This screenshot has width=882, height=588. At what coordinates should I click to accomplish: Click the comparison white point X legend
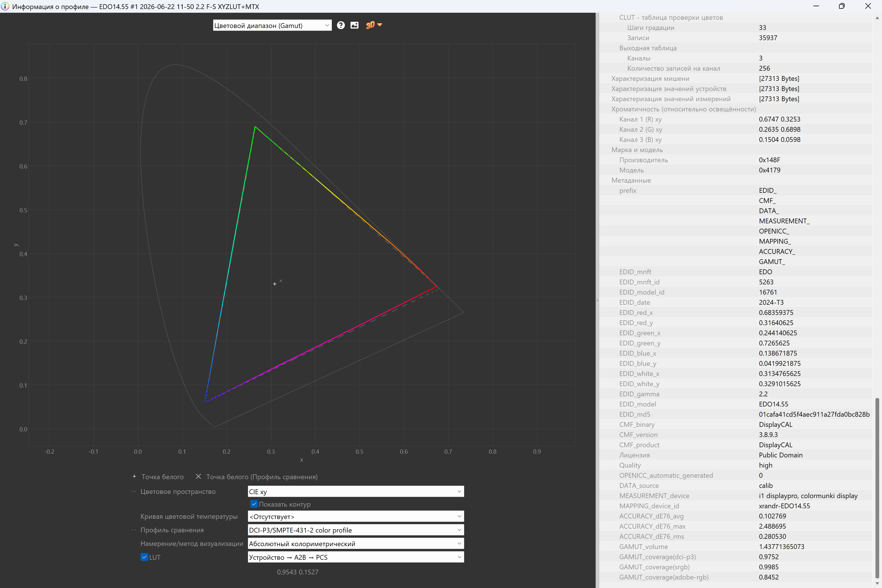click(x=198, y=476)
